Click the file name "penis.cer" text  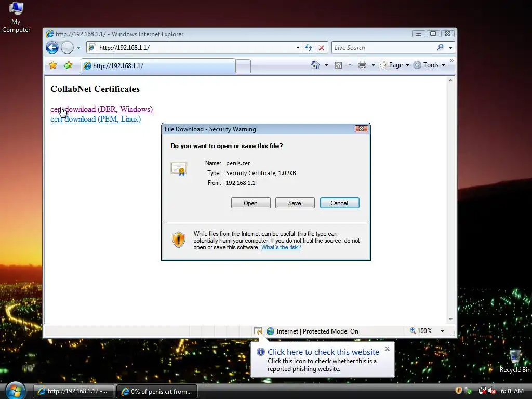238,163
